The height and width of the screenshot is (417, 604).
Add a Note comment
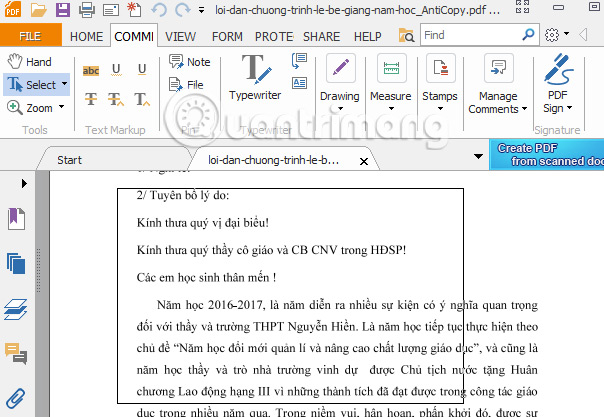click(190, 62)
